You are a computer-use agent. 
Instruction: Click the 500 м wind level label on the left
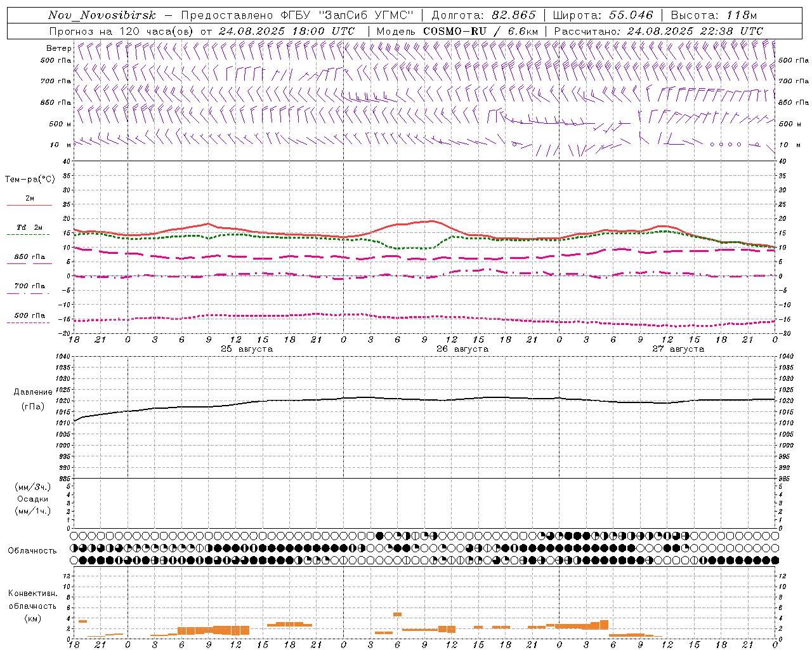[60, 124]
